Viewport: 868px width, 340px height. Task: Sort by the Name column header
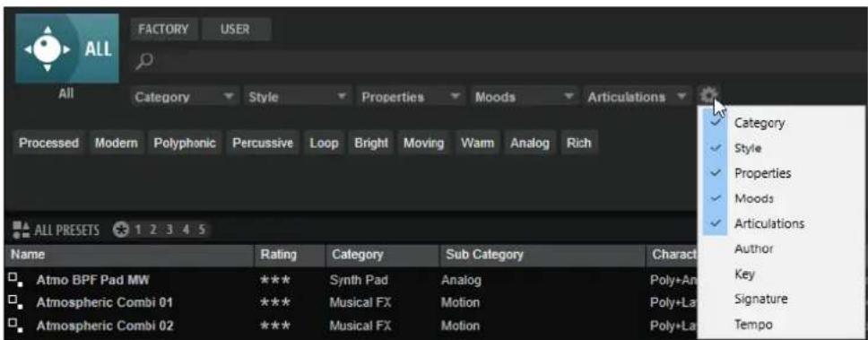(x=129, y=256)
